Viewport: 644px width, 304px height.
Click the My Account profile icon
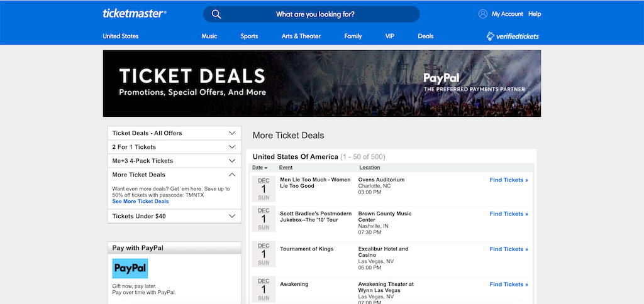[x=483, y=14]
